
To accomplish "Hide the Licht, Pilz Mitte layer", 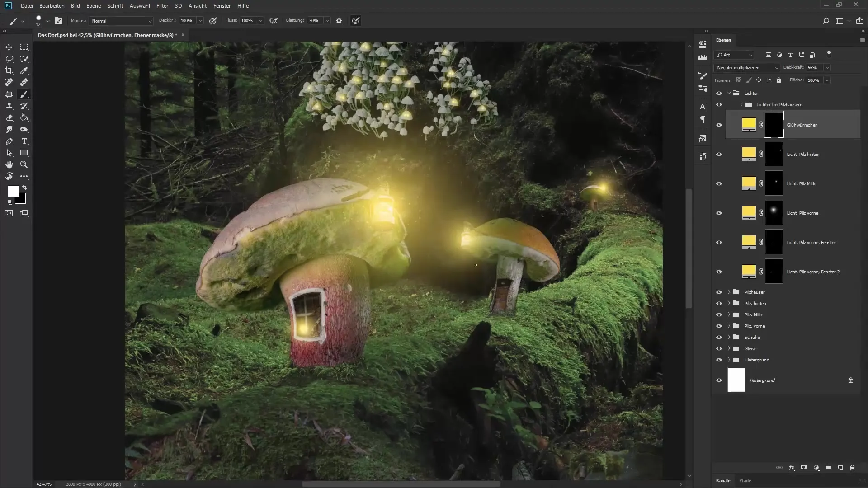I will pyautogui.click(x=719, y=184).
